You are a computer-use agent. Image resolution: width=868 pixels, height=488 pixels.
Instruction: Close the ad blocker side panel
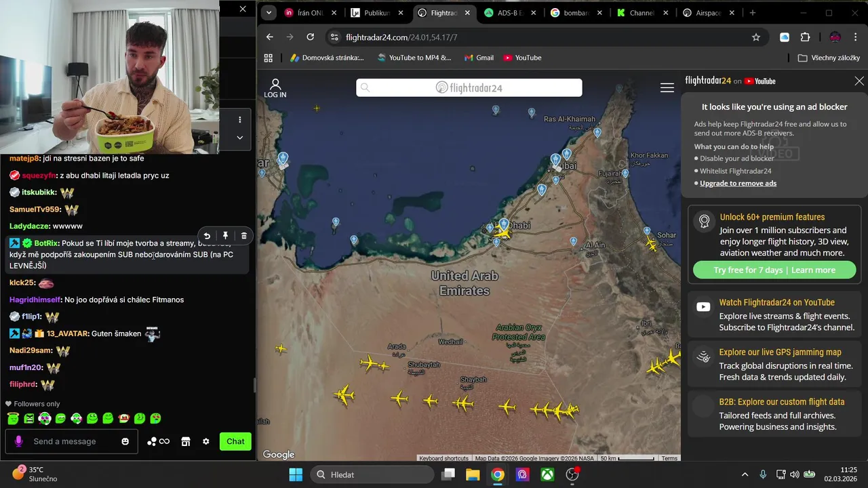859,81
